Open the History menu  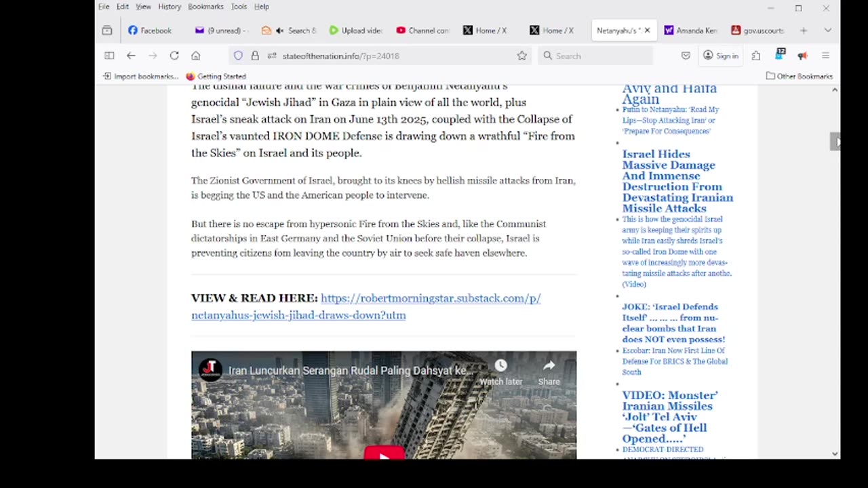(170, 7)
